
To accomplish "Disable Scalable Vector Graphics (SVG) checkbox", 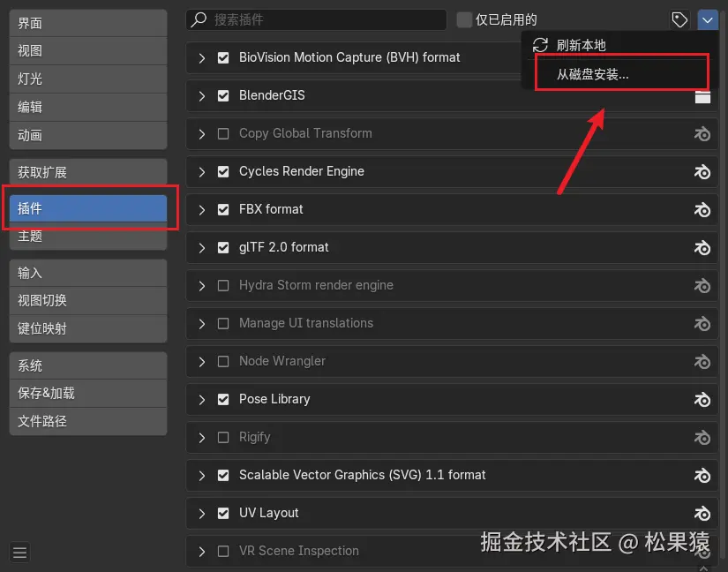I will coord(223,476).
